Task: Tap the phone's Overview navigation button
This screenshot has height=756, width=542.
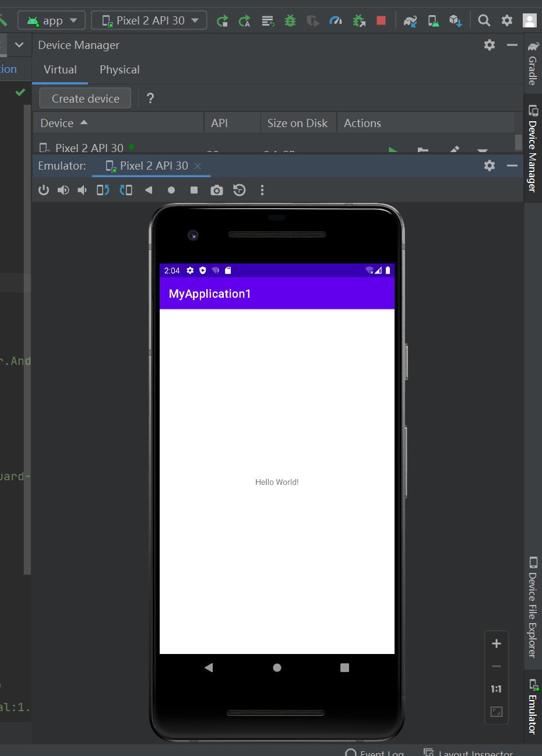Action: coord(344,667)
